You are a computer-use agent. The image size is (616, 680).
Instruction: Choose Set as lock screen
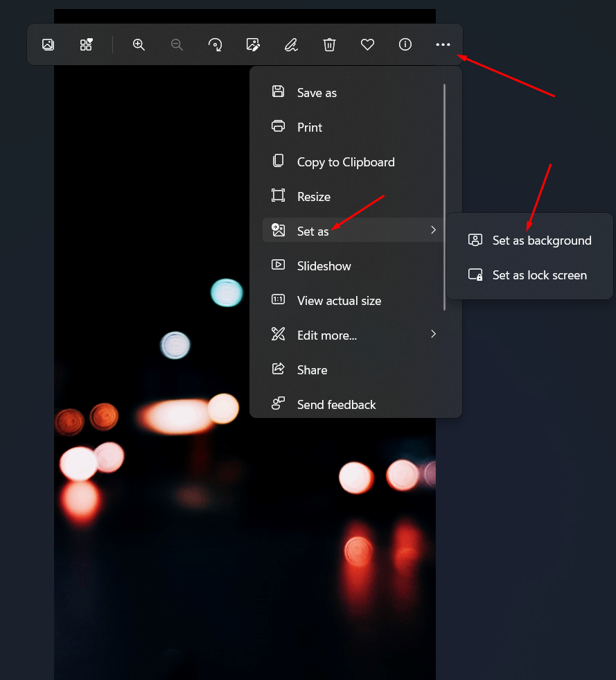(x=539, y=275)
